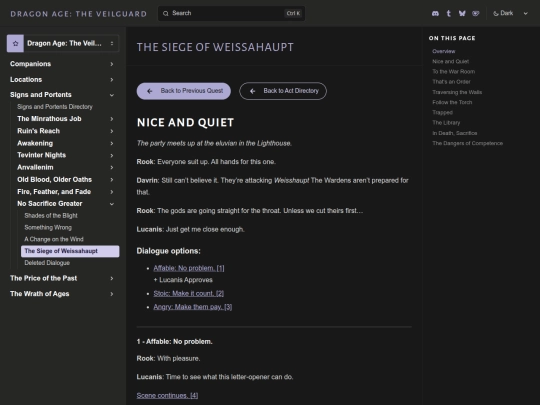Jump to The Dangers of Competence section
540x405 pixels.
[x=467, y=143]
